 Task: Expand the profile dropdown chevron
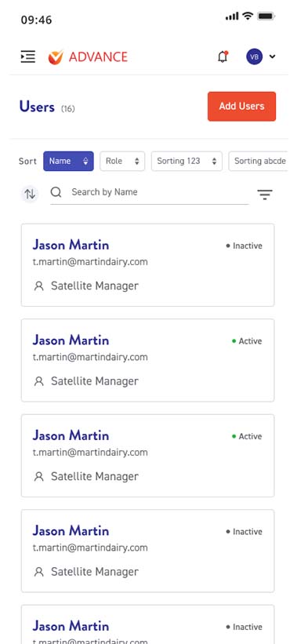click(272, 56)
